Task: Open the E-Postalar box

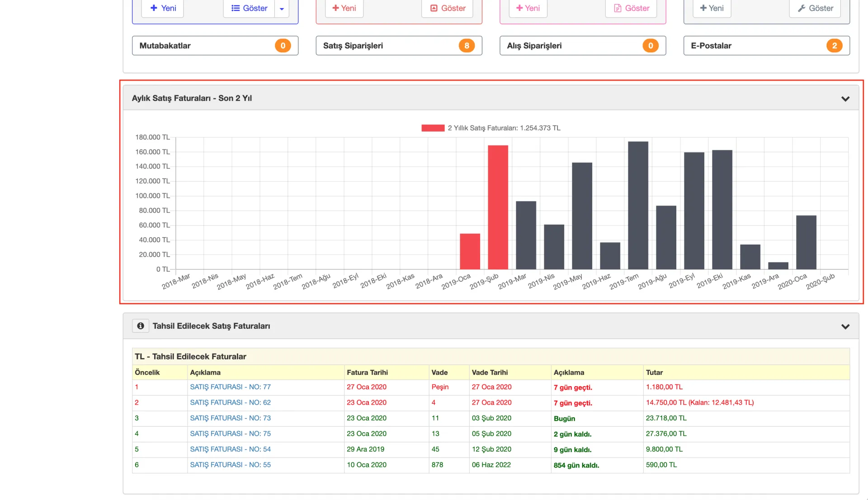Action: click(x=767, y=46)
